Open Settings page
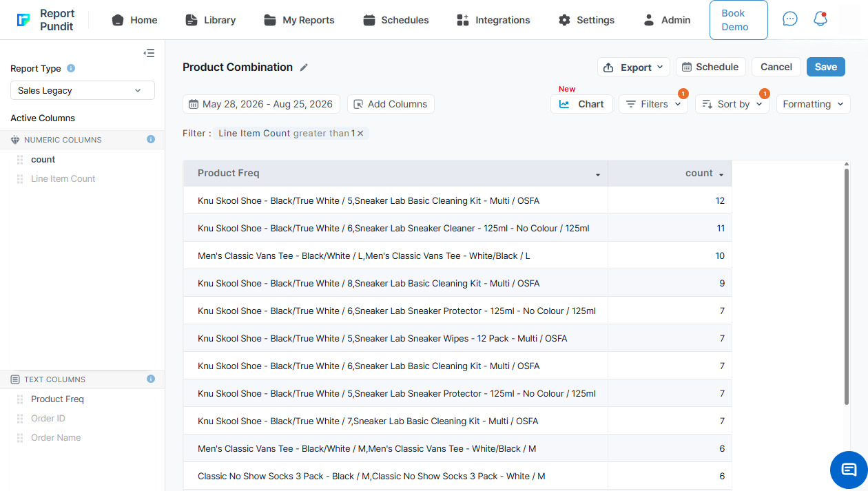868x491 pixels. point(586,20)
